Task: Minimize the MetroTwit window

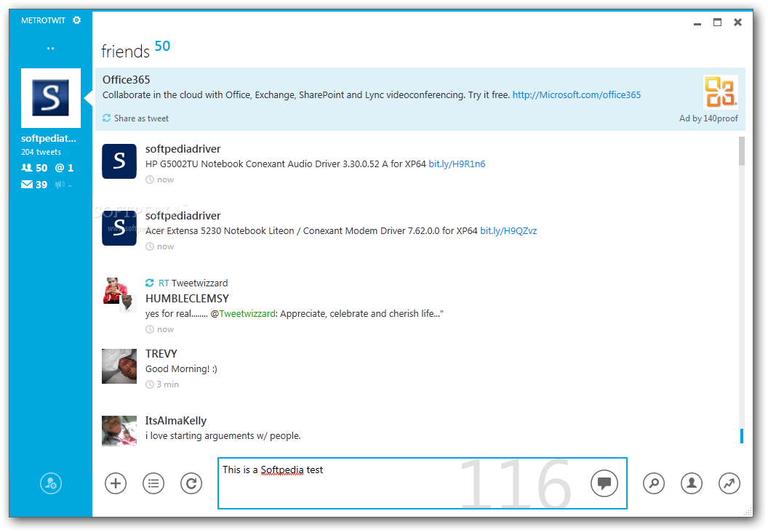Action: (697, 23)
